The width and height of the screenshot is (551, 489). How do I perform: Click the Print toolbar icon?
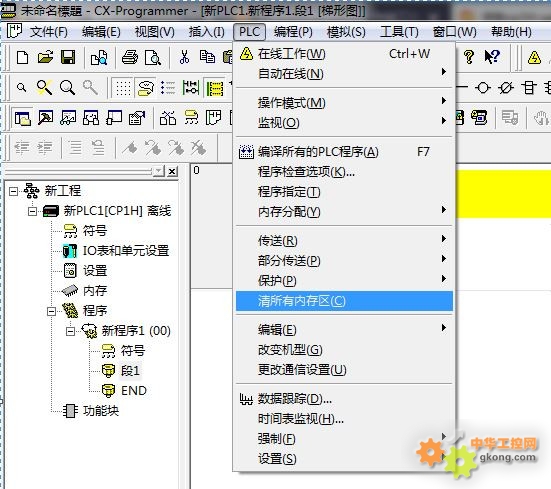[130, 57]
